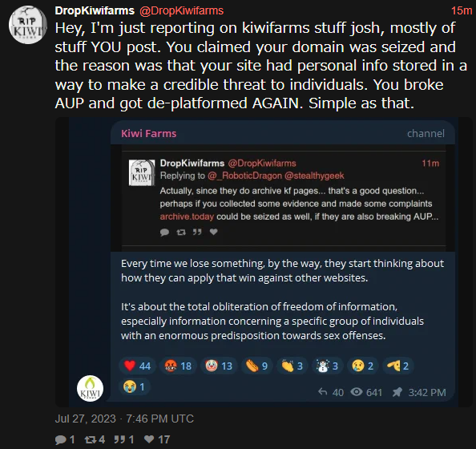Click the Kiwi Farms channel avatar logo
This screenshot has width=476, height=449.
click(91, 389)
